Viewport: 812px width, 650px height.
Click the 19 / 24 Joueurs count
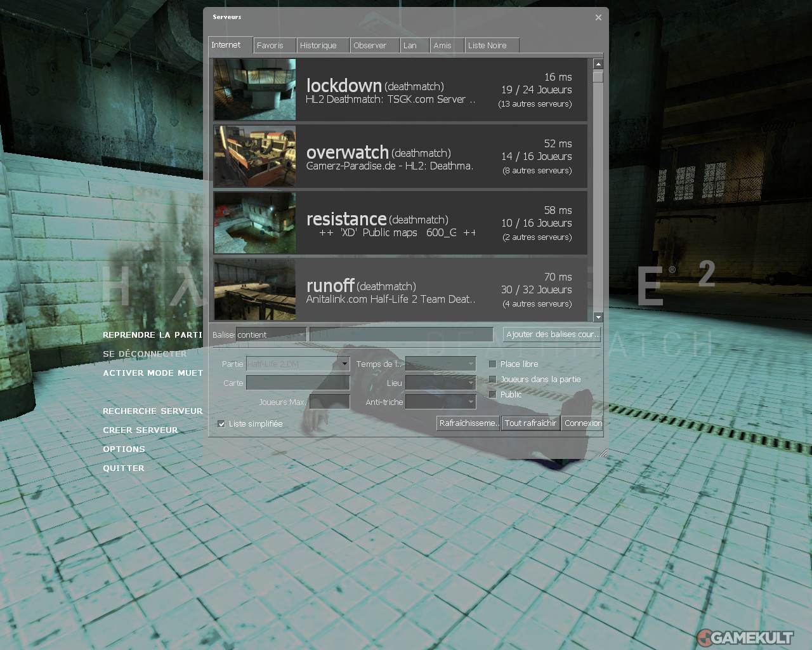[x=537, y=90]
